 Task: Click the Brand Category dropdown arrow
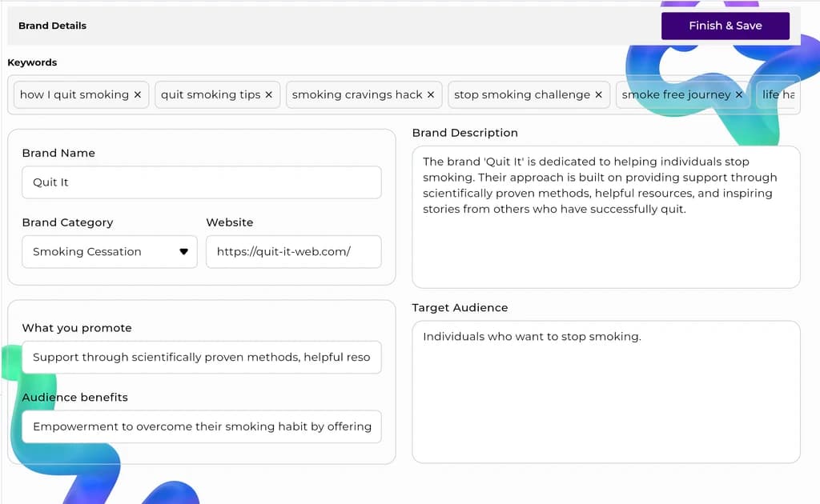[x=183, y=252]
